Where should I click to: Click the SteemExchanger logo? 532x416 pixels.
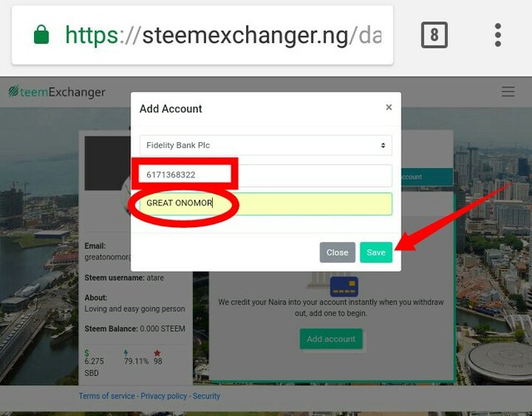(57, 92)
